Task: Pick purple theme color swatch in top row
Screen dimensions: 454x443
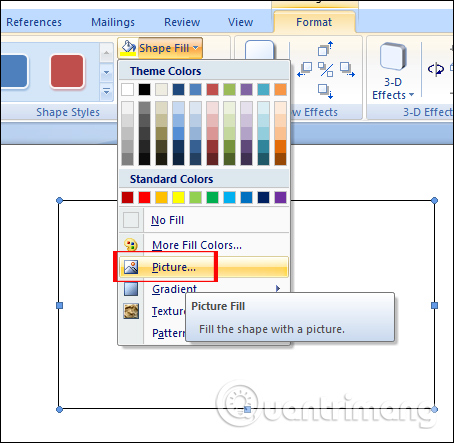Action: click(246, 89)
